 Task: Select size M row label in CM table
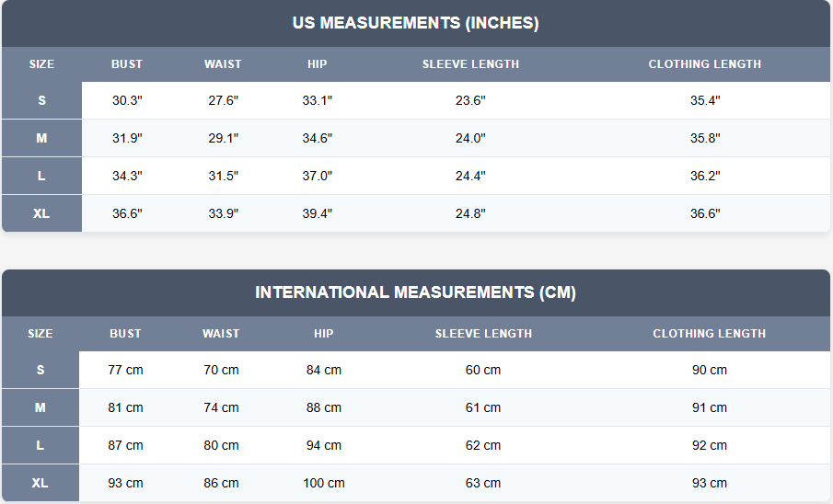40,407
